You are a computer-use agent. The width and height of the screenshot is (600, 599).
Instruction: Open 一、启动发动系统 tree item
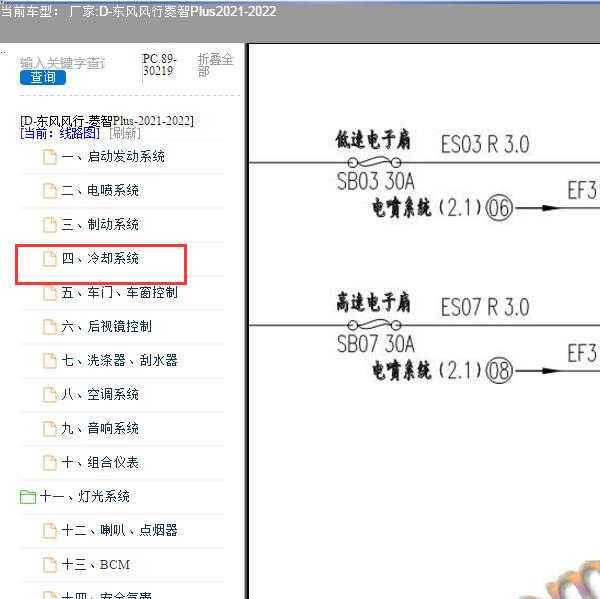tap(113, 157)
